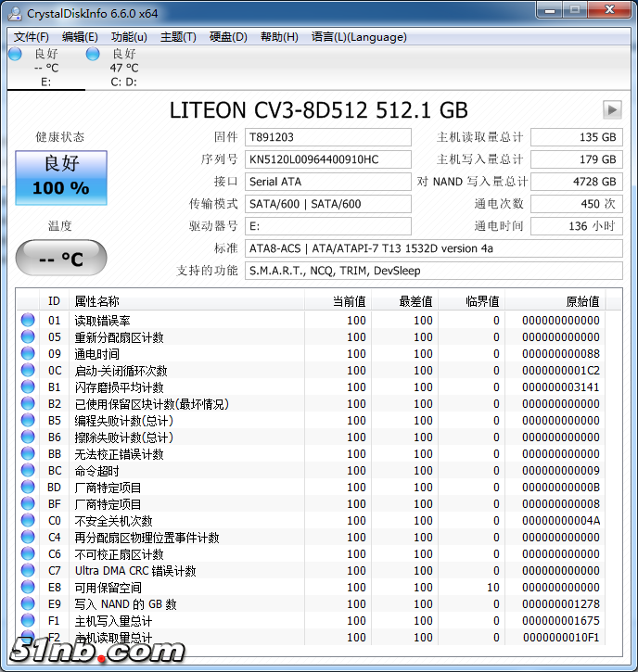Open the 功能(u) menu
This screenshot has width=638, height=672.
pos(129,37)
